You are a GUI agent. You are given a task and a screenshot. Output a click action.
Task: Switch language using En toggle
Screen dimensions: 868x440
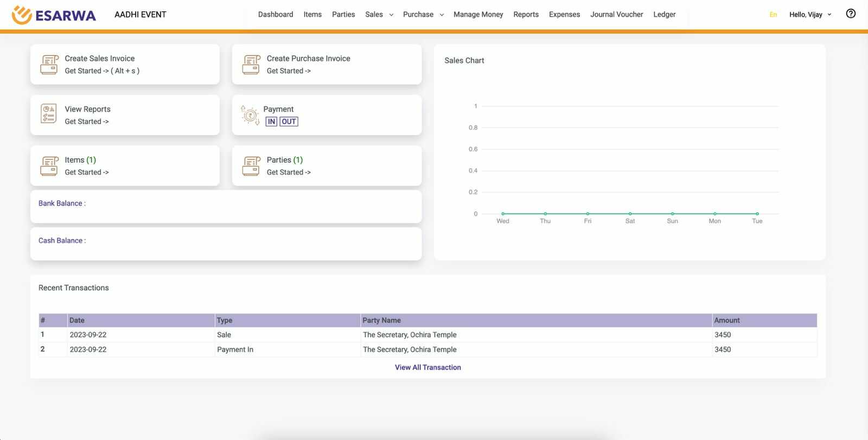pyautogui.click(x=773, y=15)
